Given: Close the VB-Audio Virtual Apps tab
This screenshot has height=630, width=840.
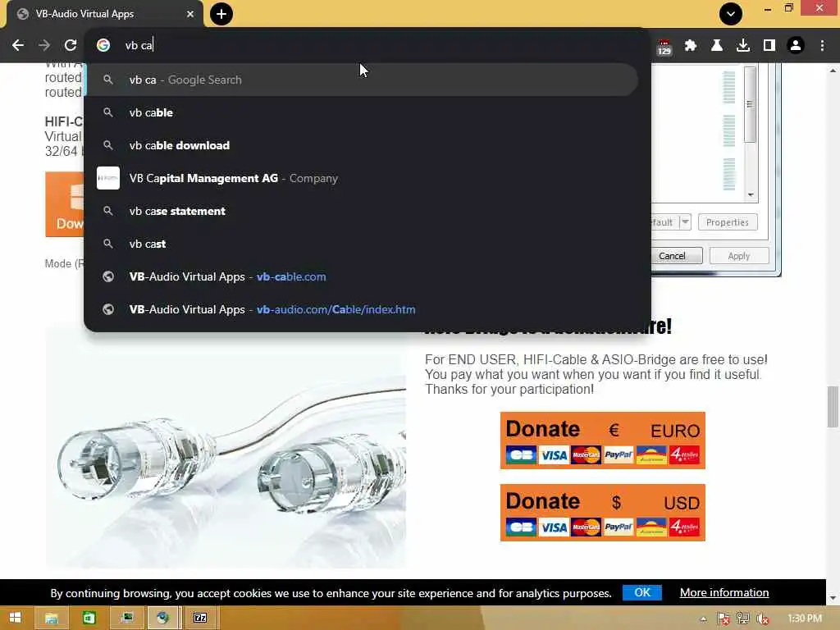Looking at the screenshot, I should [190, 14].
